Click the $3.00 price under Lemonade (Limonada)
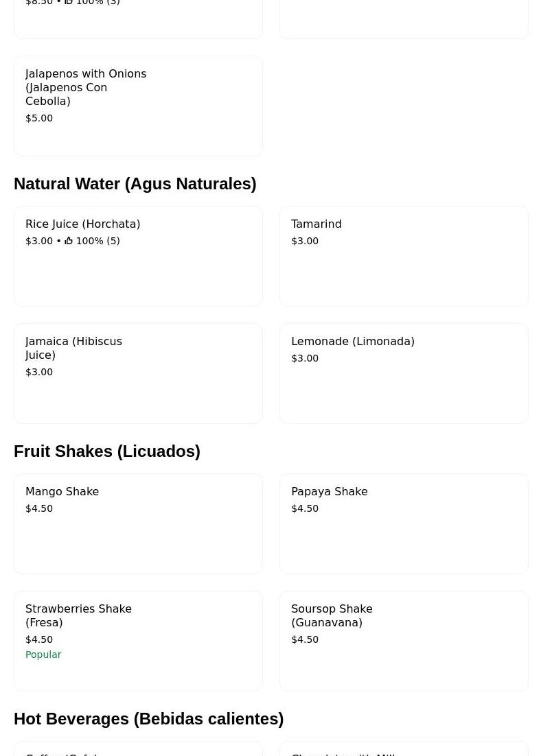The width and height of the screenshot is (552, 756). coord(305,358)
